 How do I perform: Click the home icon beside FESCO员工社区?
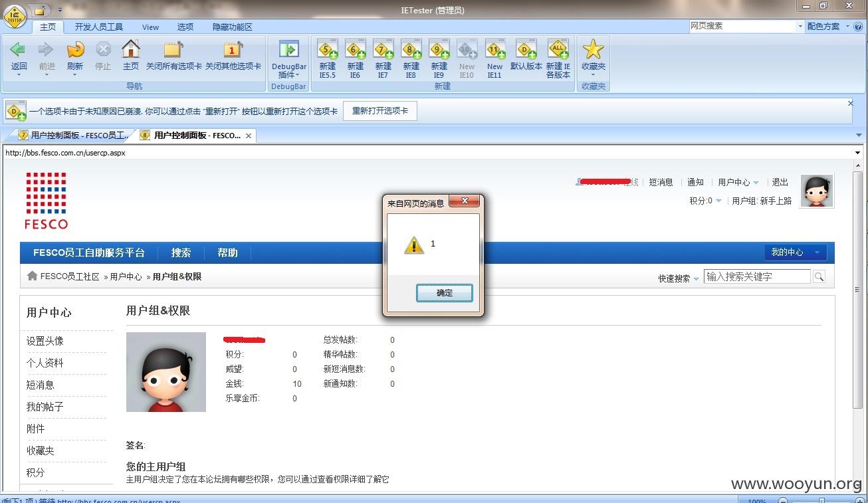[32, 276]
